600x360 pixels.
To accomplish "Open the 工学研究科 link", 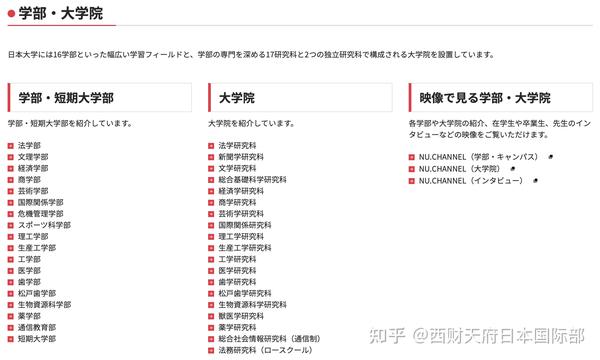I will tap(237, 259).
